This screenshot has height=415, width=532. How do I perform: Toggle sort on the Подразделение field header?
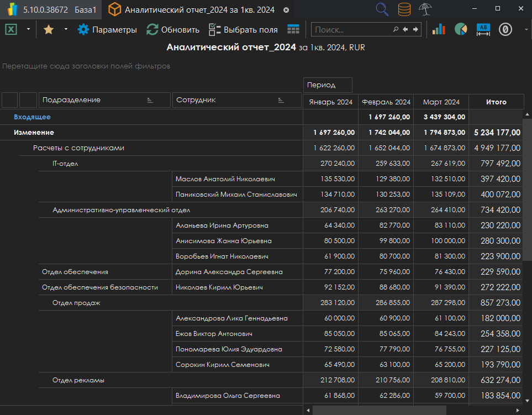149,100
